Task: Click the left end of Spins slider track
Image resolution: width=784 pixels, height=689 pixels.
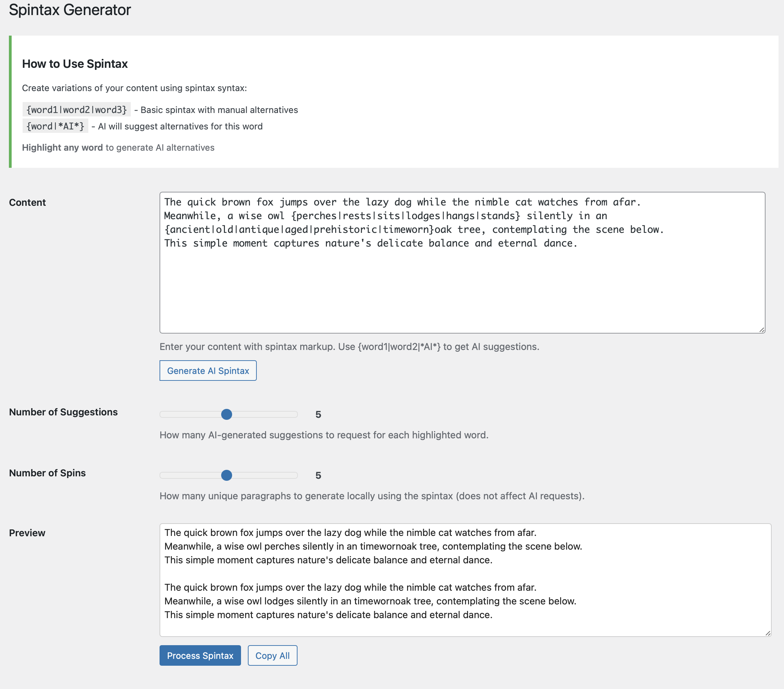Action: (x=163, y=475)
